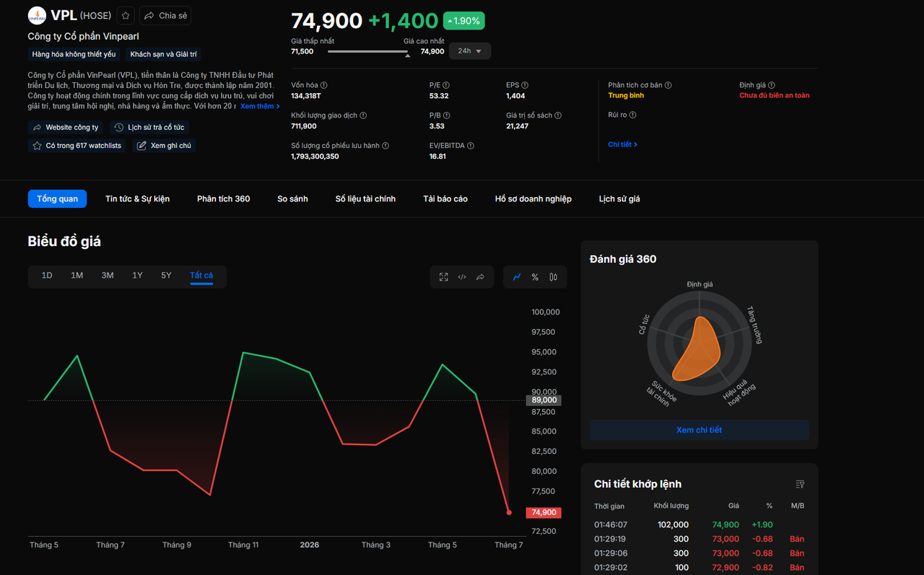Open Xem ghi chú notes button
The height and width of the screenshot is (575, 924).
point(164,146)
